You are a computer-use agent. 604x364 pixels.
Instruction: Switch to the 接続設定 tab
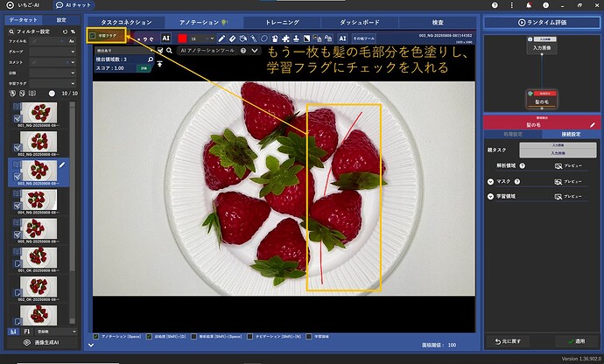[x=571, y=134]
